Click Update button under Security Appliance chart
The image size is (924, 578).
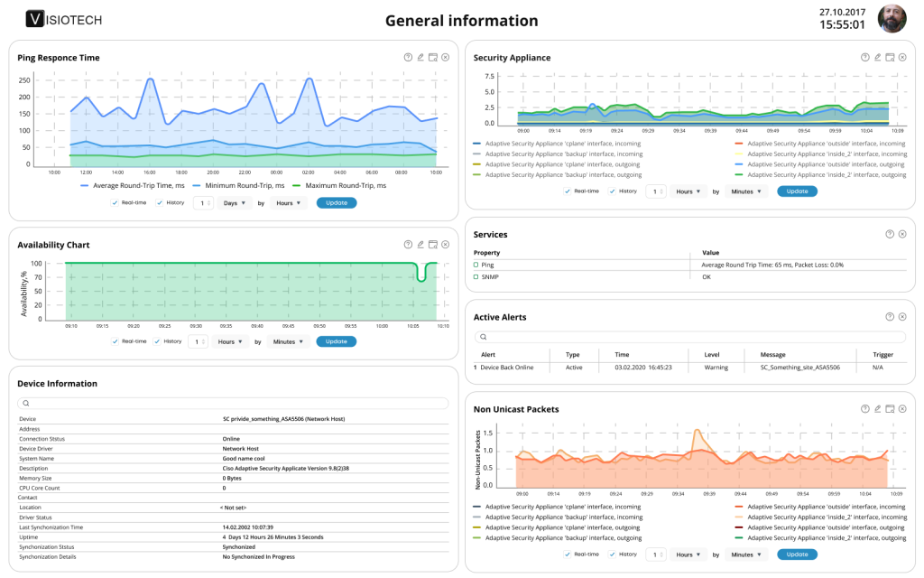797,191
